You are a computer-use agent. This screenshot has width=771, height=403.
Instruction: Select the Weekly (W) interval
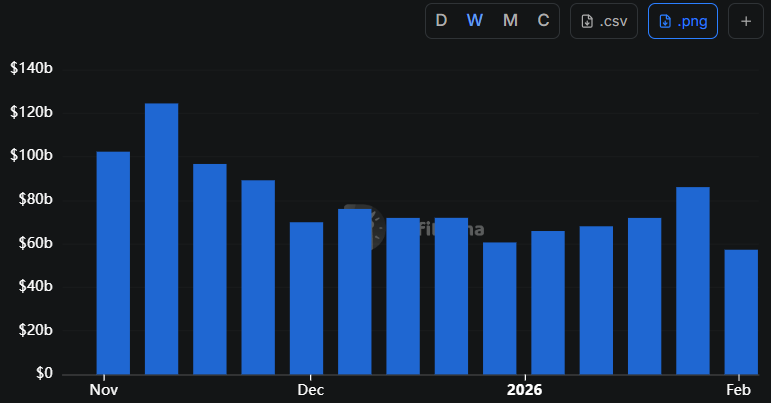coord(475,21)
